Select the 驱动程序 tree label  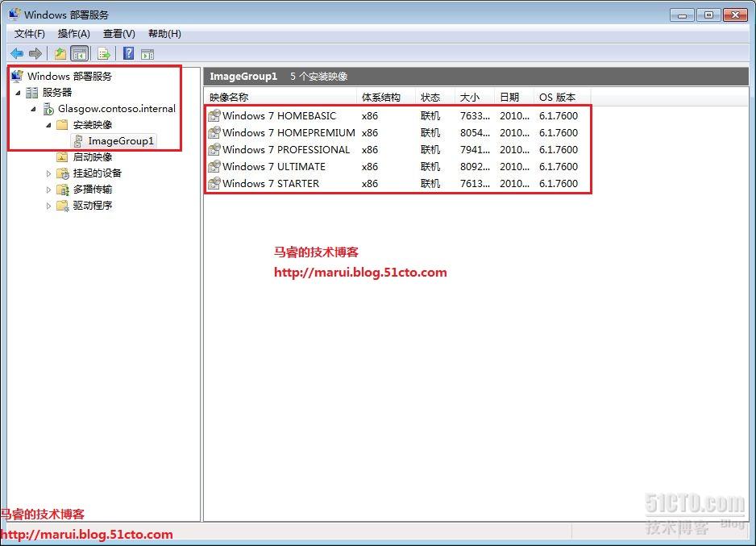(x=93, y=206)
